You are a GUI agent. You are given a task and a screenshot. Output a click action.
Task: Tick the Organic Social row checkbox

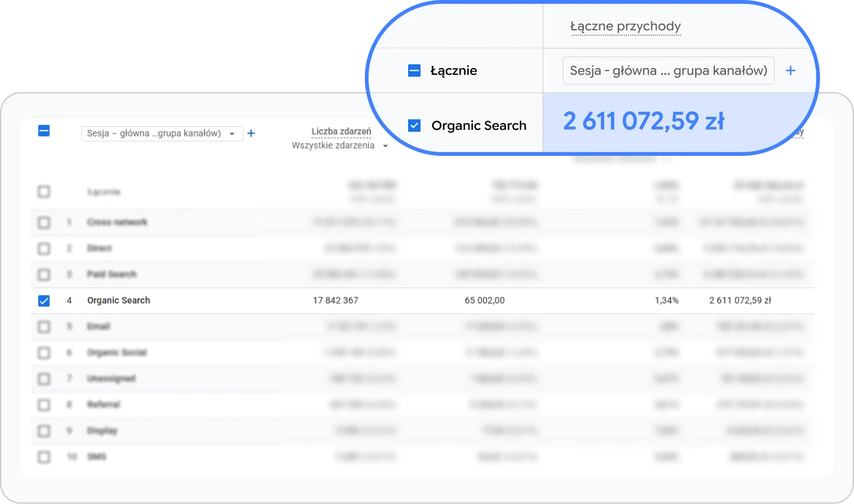pos(44,352)
